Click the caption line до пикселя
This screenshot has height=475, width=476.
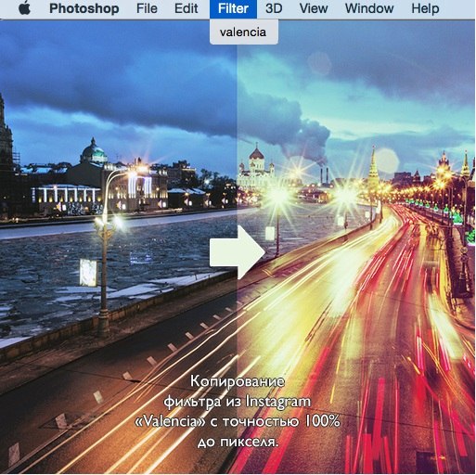[238, 442]
